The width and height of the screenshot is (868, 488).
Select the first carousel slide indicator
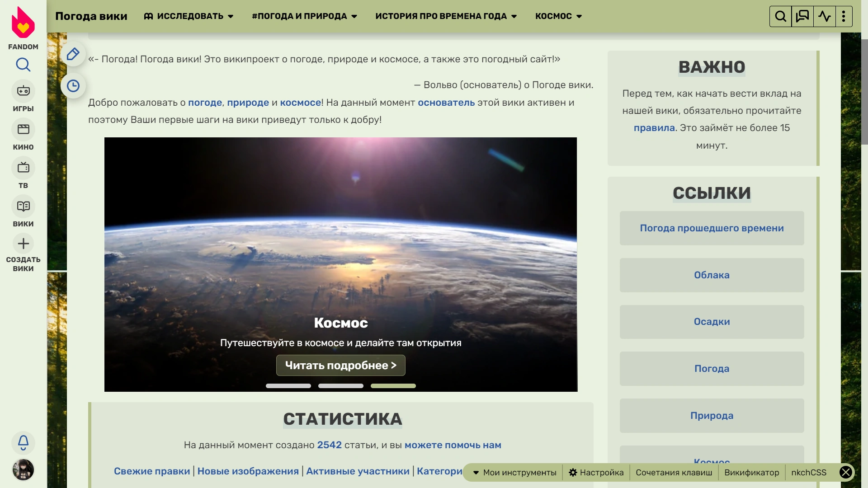[x=288, y=386]
